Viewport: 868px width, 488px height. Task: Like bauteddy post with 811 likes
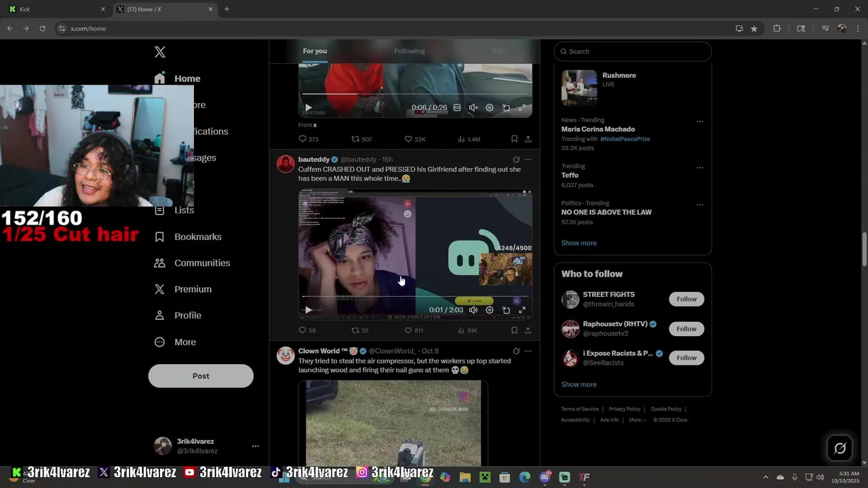pos(414,330)
